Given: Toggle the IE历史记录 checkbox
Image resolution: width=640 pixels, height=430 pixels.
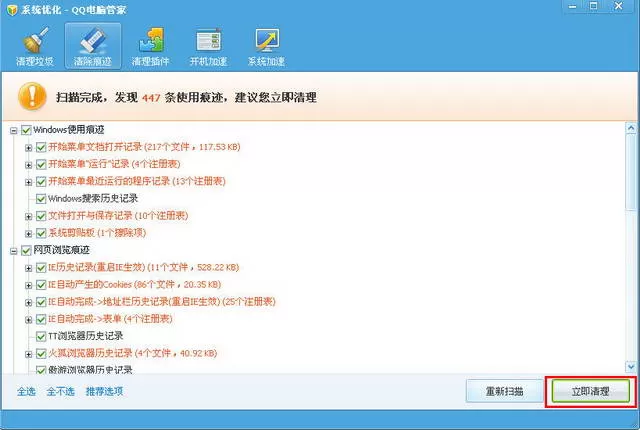Looking at the screenshot, I should point(41,268).
